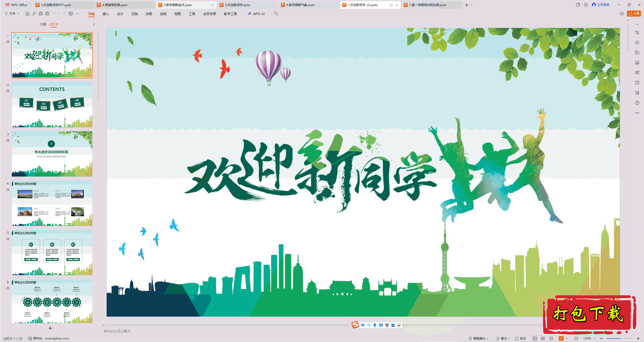Open the design beautify leaf icon in sidebar

click(637, 63)
